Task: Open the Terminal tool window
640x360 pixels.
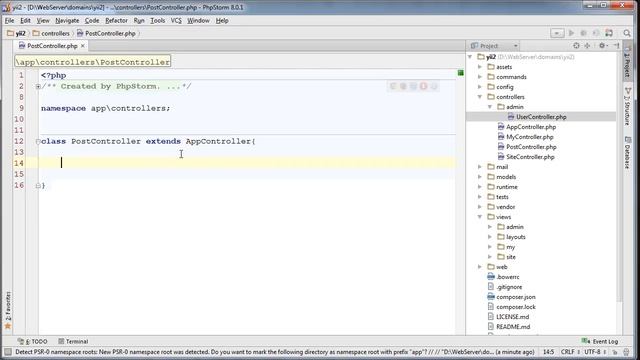Action: click(73, 341)
